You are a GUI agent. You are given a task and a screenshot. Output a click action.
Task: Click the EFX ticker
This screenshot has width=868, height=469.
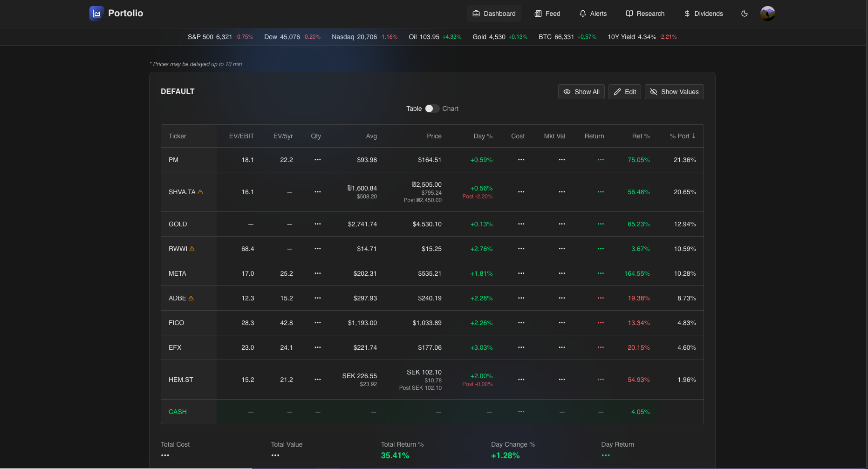coord(175,347)
